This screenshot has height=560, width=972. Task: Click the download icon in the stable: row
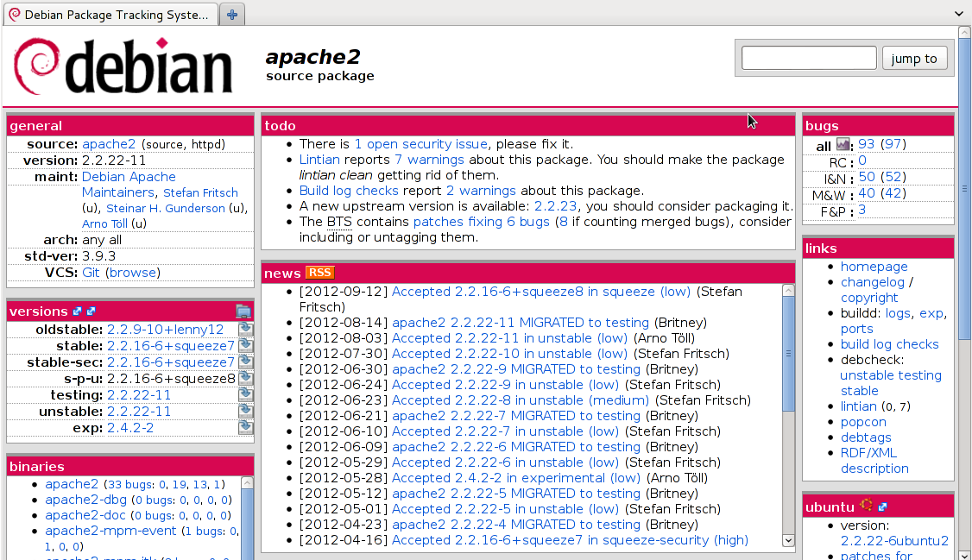pyautogui.click(x=245, y=344)
